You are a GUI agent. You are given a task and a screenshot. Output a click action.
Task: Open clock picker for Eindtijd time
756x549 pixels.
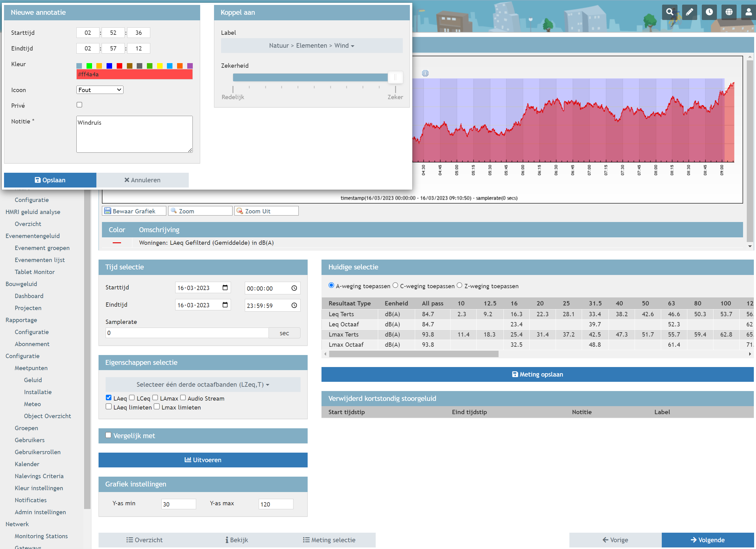pyautogui.click(x=294, y=305)
